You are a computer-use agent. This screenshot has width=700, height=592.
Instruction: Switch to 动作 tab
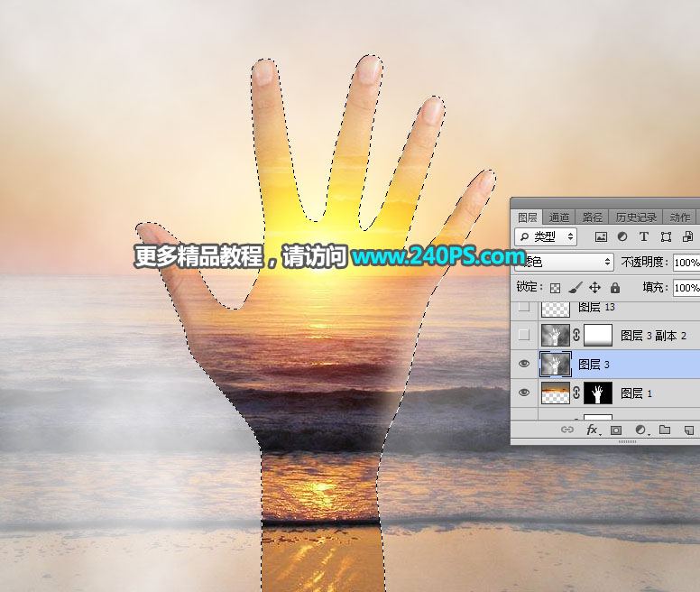[679, 217]
